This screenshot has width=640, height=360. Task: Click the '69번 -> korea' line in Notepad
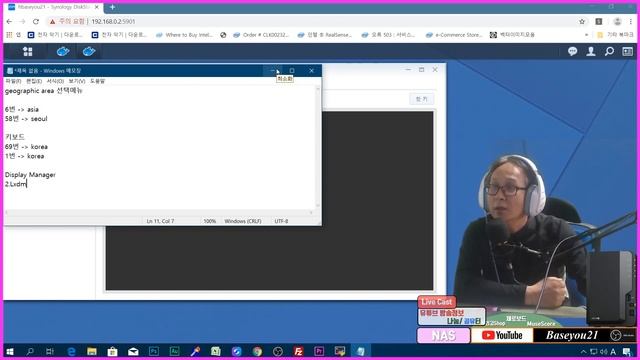[x=26, y=147]
